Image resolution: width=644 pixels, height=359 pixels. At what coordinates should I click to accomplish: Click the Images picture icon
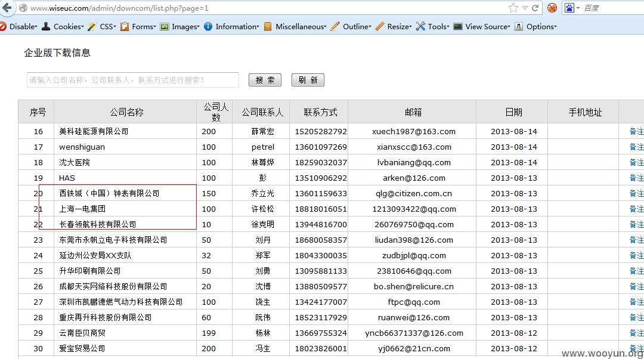point(165,26)
